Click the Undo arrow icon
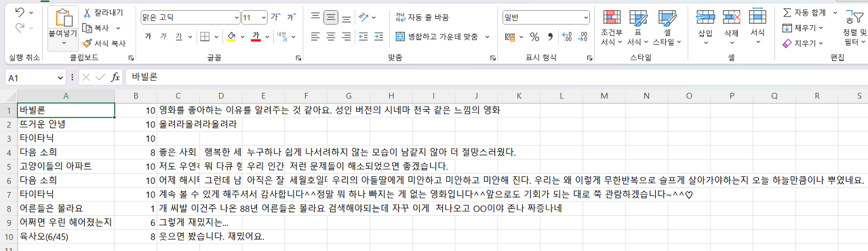The width and height of the screenshot is (868, 251). pos(20,12)
